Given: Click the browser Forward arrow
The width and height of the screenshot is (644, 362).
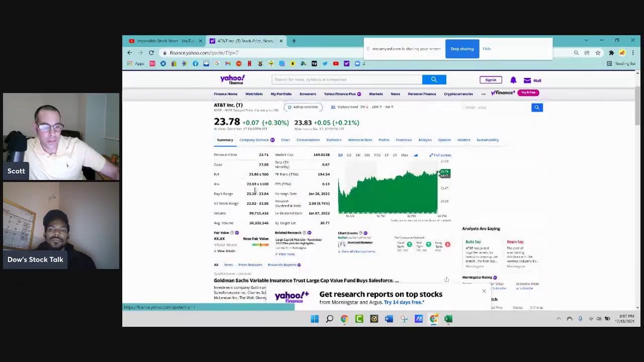Looking at the screenshot, I should pos(140,53).
